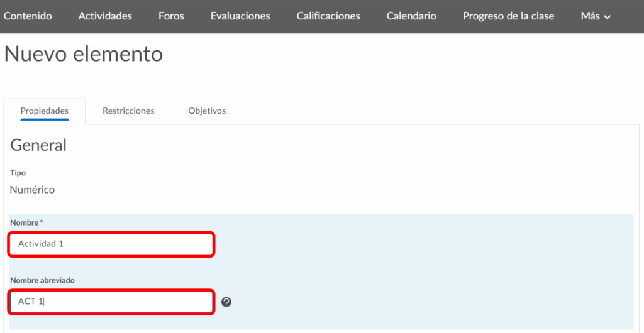
Task: Click the Nombre field label
Action: pyautogui.click(x=26, y=222)
